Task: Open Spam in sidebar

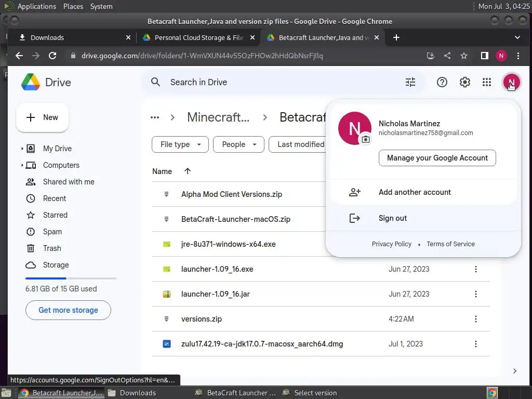Action: (52, 232)
